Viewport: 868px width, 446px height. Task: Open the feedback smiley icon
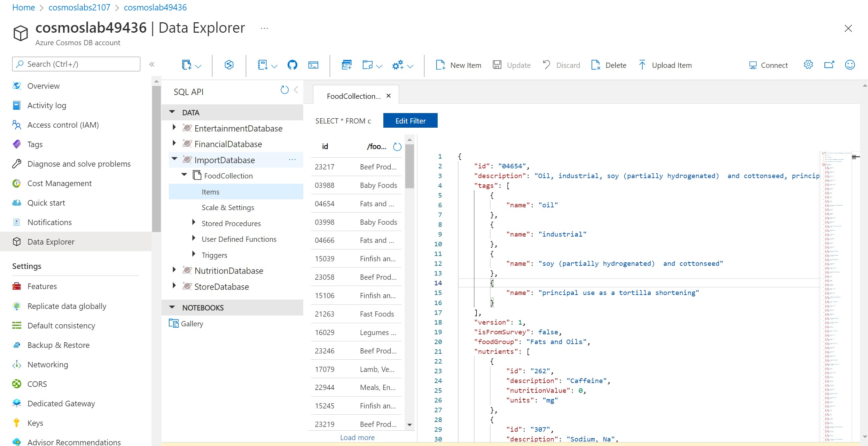pyautogui.click(x=850, y=65)
